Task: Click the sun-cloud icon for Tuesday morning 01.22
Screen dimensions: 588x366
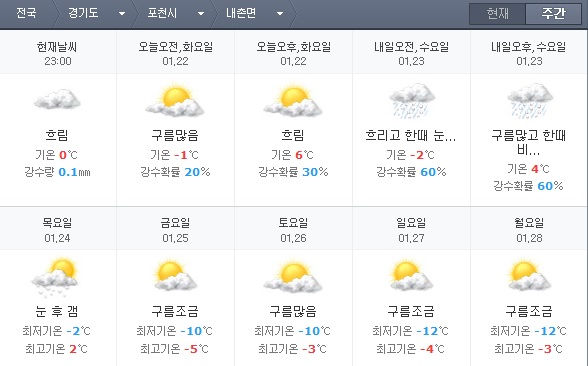Action: 175,100
